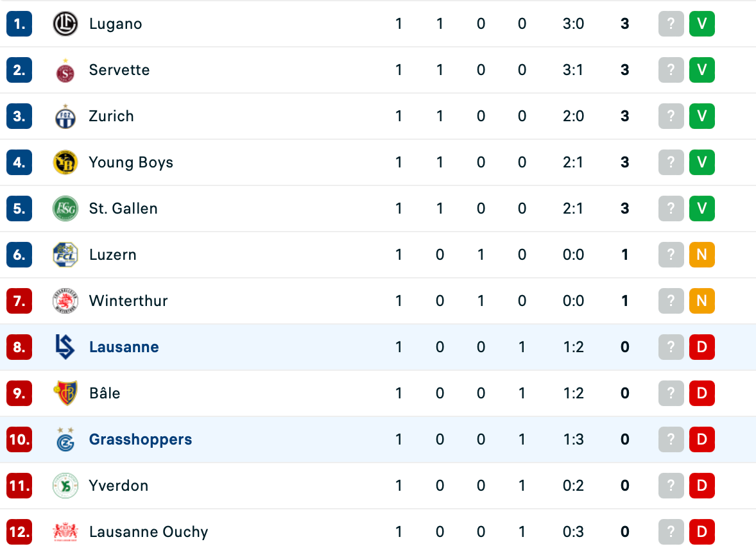Viewport: 756px width, 553px height.
Task: Click Lugano's green V result badge
Action: click(701, 24)
